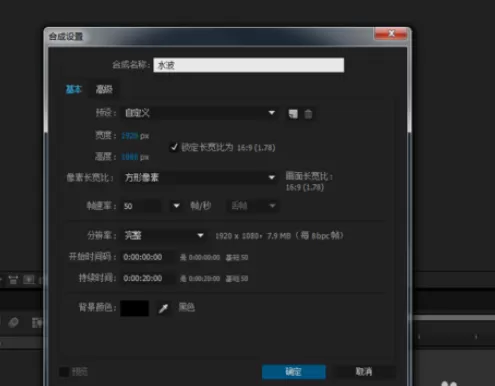Click the 确定 button
495x386 pixels.
[x=294, y=372]
